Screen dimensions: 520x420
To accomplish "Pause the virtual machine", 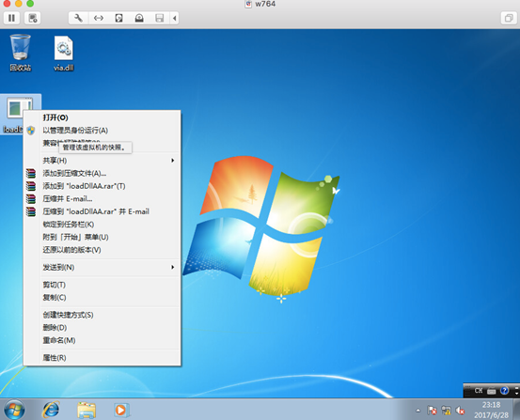I will pos(11,18).
